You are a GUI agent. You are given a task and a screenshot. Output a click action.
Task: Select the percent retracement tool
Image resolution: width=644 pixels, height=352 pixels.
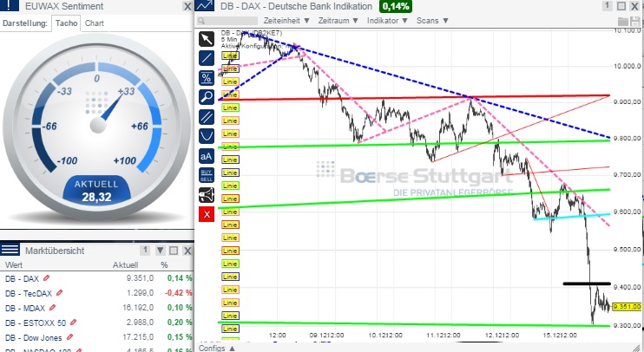coord(207,77)
